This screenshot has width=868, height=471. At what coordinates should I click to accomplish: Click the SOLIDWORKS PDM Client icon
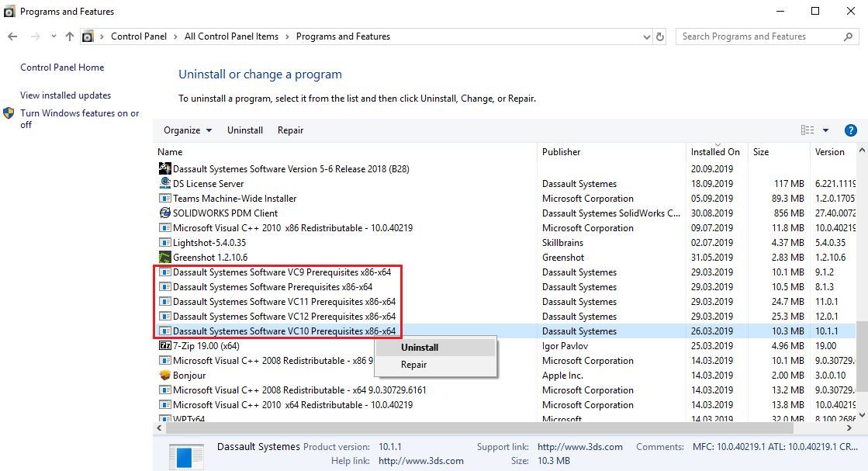coord(164,213)
